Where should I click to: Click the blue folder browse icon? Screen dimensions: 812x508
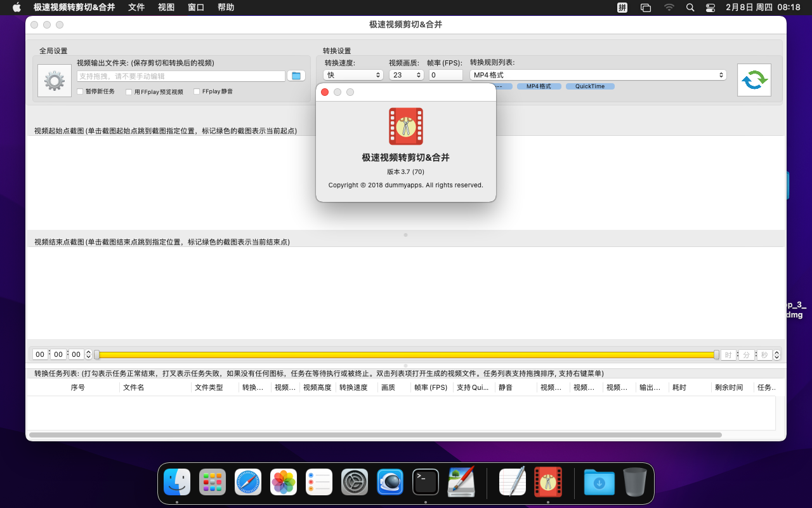(x=296, y=76)
